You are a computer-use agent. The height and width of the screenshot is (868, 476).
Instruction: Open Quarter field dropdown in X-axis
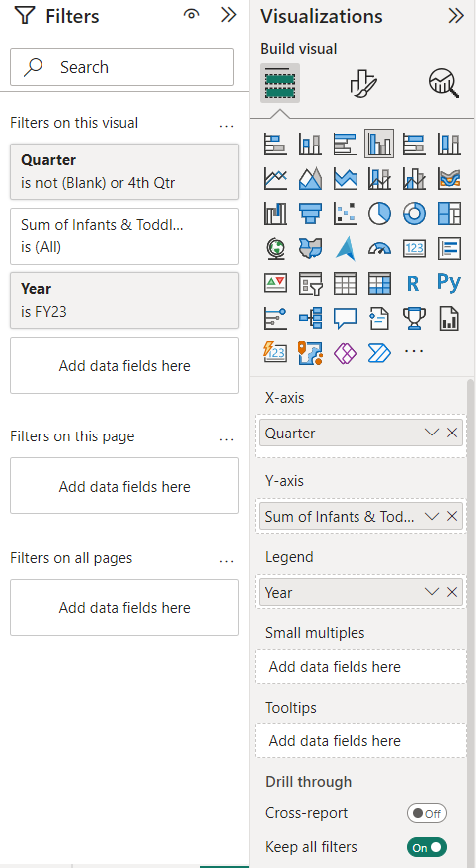click(432, 433)
